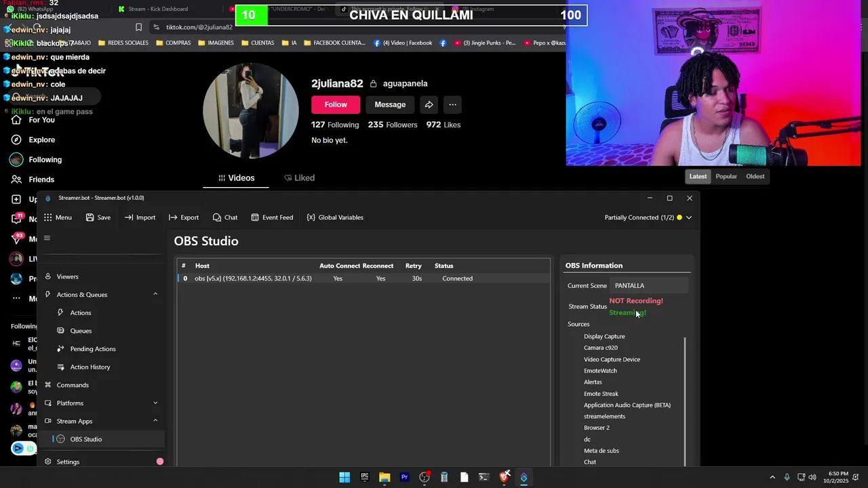This screenshot has height=488, width=868.
Task: Sort TikTok videos by Popular
Action: coord(726,176)
